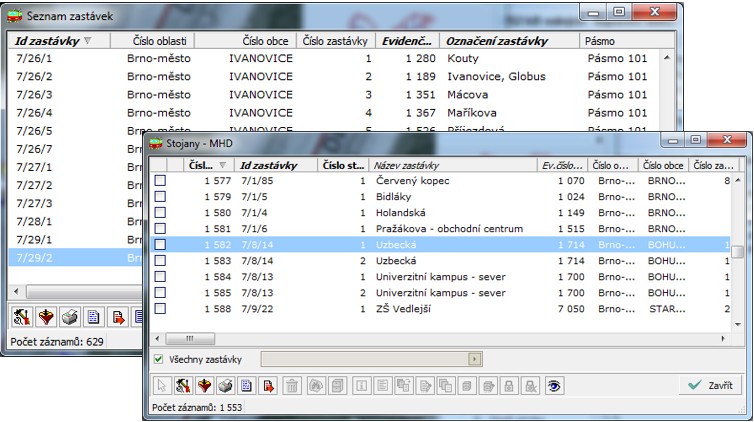The image size is (754, 422).
Task: Tick the checkbox for ZŠ Vedlejší row
Action: coord(160,309)
